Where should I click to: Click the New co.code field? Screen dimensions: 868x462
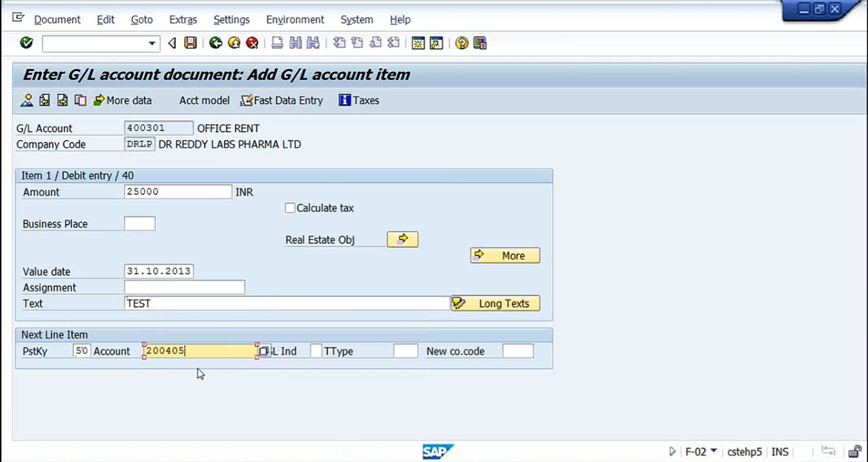(x=518, y=351)
